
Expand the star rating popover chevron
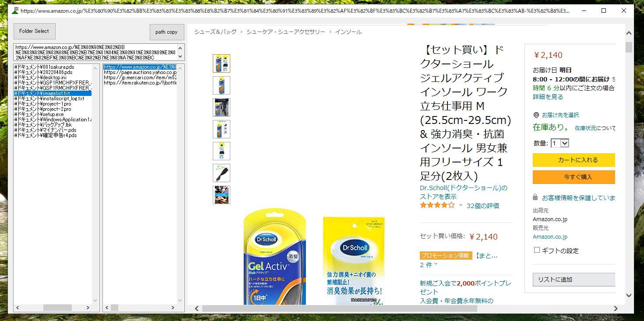coord(461,205)
